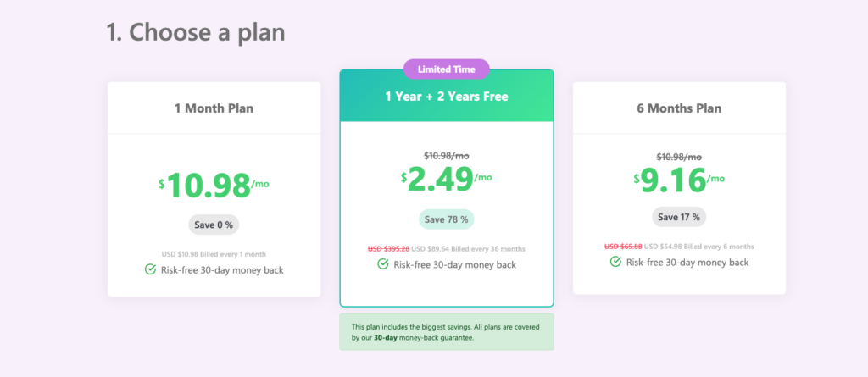This screenshot has width=868, height=377.
Task: Click the green biggest savings notice box
Action: point(447,331)
